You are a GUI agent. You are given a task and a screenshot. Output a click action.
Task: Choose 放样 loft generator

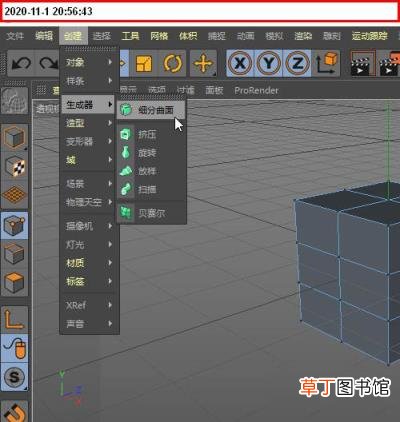[x=151, y=171]
